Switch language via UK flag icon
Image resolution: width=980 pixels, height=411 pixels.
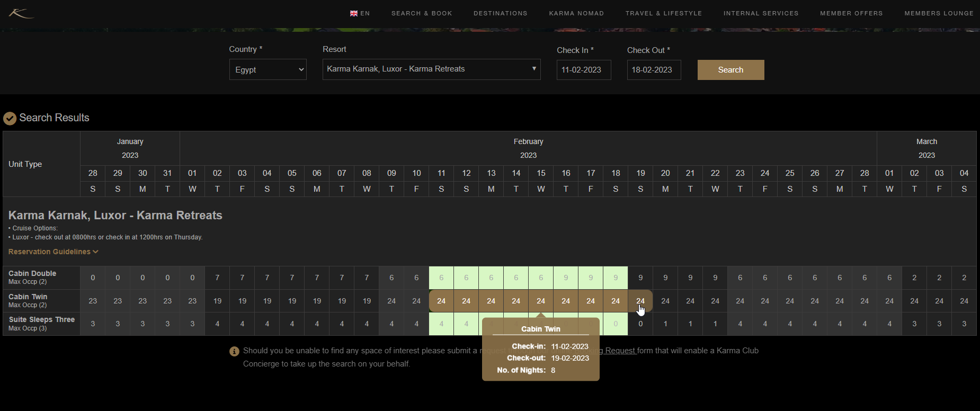354,13
